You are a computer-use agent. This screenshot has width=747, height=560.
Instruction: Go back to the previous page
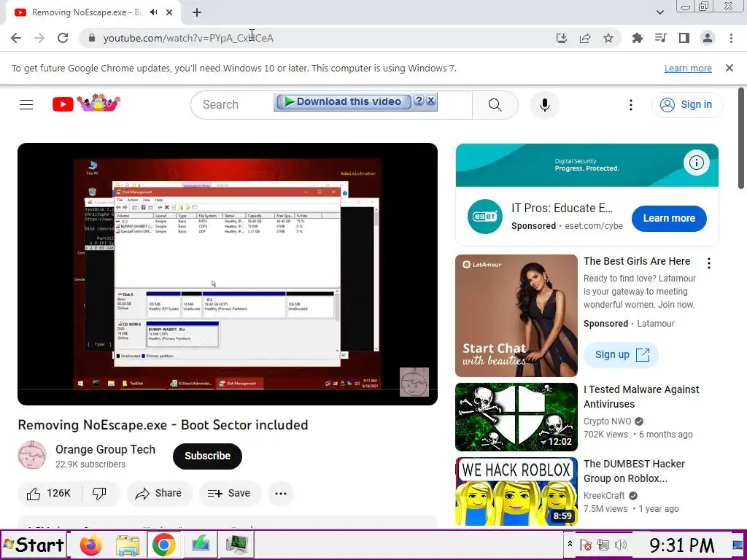[16, 38]
